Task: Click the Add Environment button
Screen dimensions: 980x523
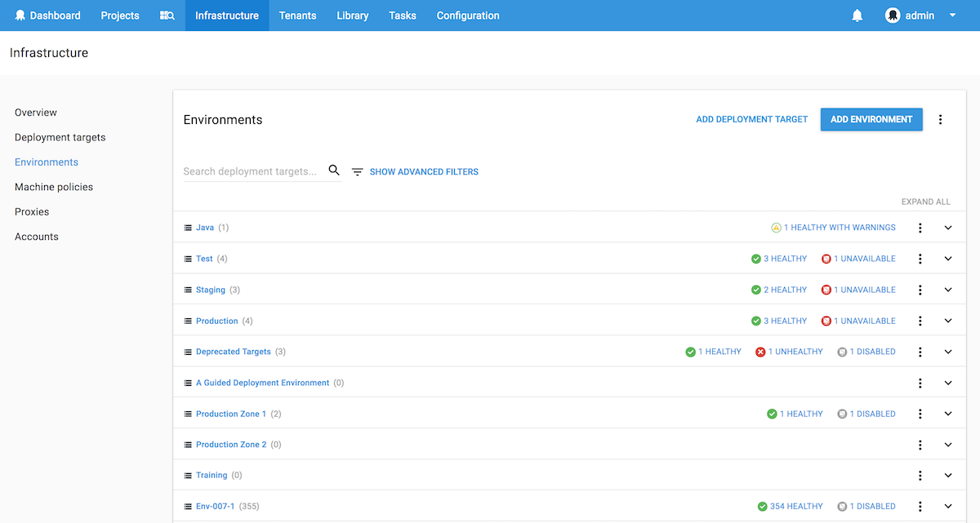Action: [x=871, y=119]
